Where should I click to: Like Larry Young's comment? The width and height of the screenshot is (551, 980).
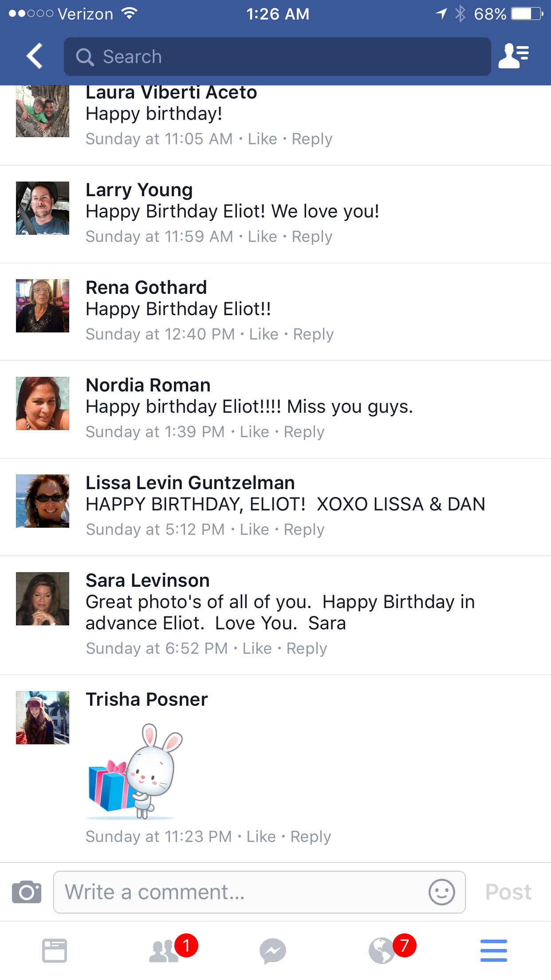click(262, 237)
